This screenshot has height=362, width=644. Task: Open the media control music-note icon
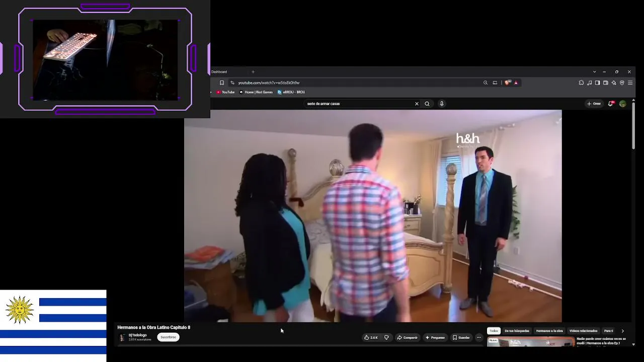pos(589,83)
